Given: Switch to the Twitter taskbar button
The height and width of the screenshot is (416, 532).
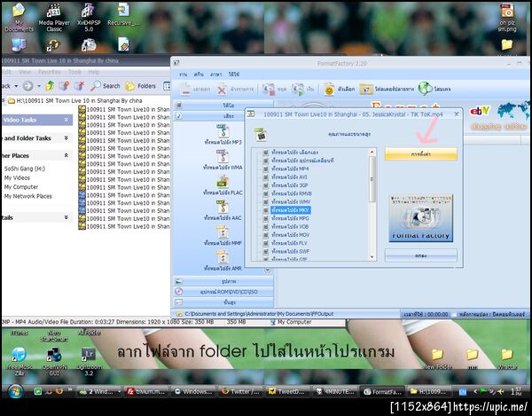Looking at the screenshot, I should [x=240, y=391].
